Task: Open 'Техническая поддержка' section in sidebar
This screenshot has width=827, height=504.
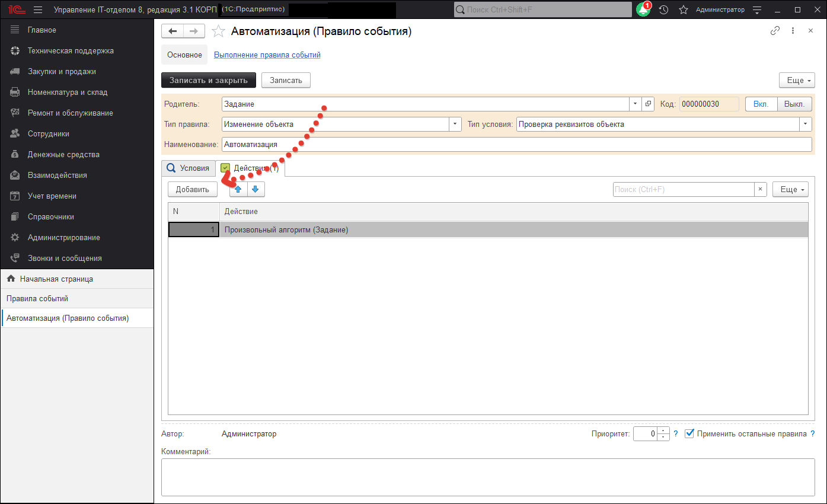Action: [70, 51]
